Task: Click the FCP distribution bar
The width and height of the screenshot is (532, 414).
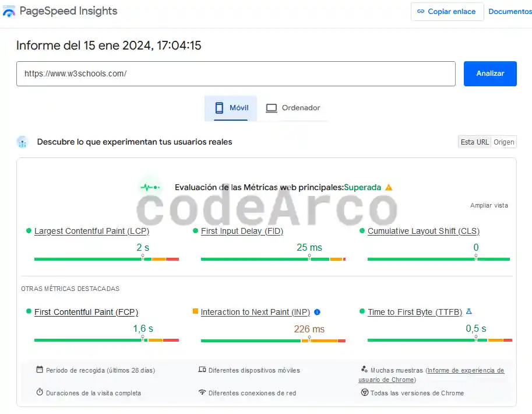Action: click(x=107, y=340)
